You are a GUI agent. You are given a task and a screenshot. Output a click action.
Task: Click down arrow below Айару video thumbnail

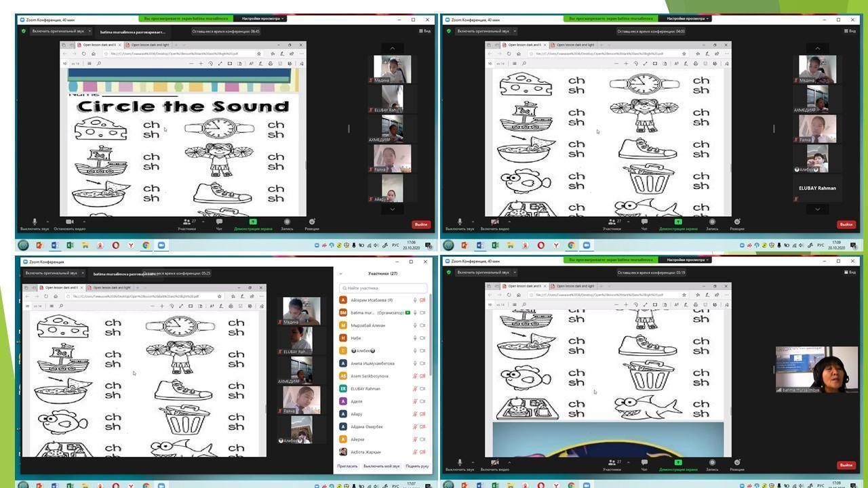pyautogui.click(x=392, y=209)
